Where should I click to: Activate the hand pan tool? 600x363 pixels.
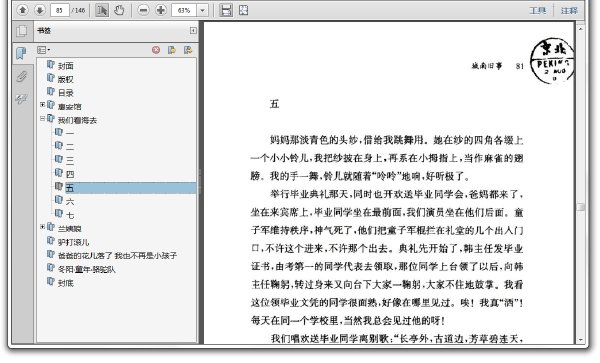[119, 10]
